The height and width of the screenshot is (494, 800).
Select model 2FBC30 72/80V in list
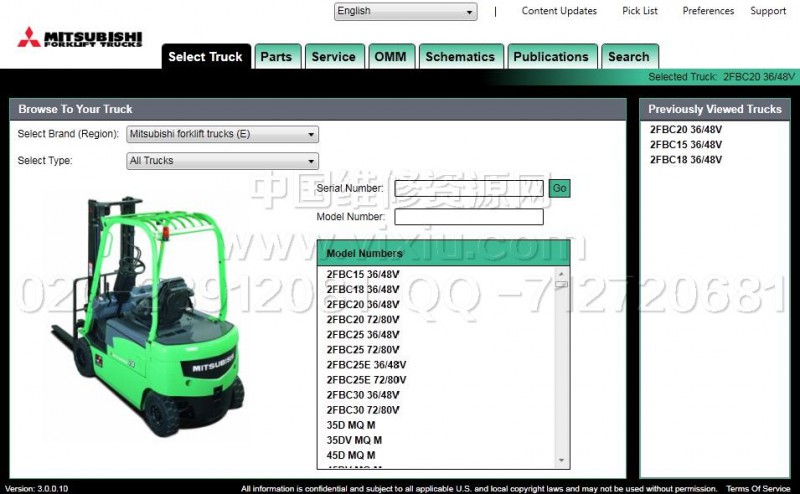363,410
